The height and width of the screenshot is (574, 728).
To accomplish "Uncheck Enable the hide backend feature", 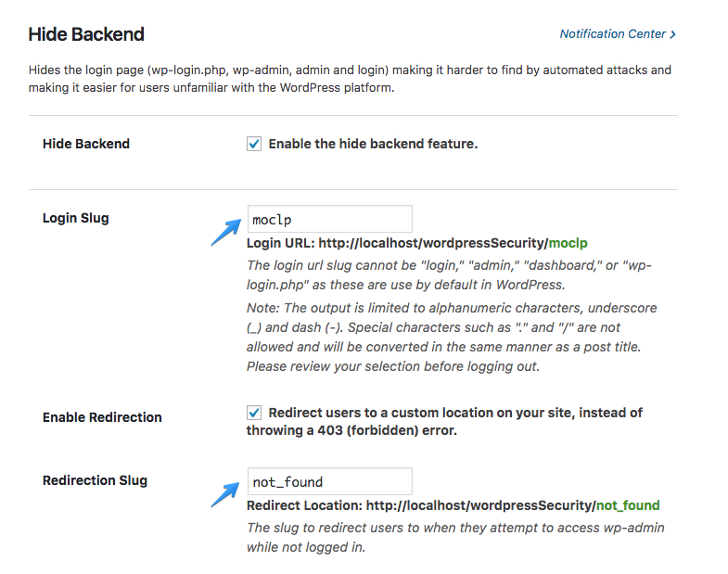I will tap(254, 144).
